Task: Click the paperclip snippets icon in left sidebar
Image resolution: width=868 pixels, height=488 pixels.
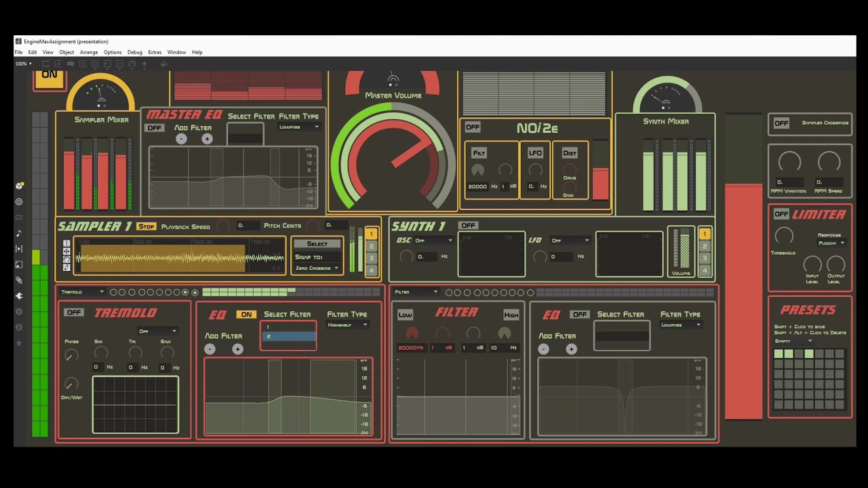Action: 19,280
